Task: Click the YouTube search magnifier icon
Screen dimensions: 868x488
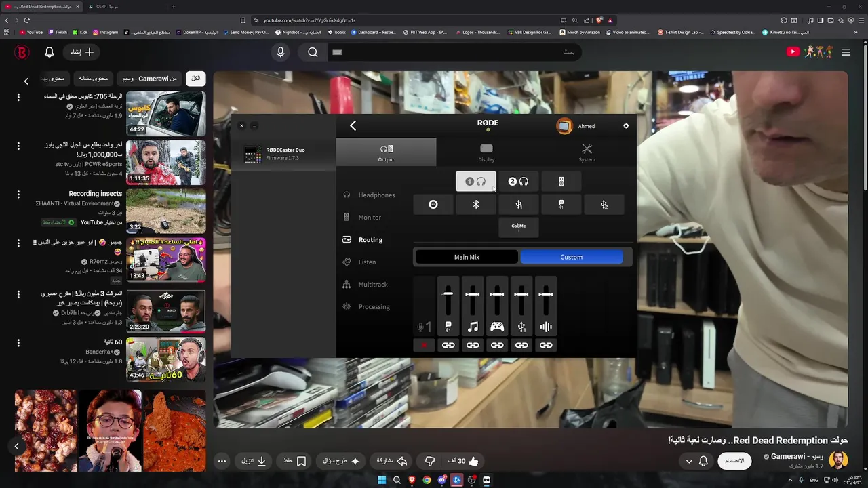Action: (x=313, y=52)
